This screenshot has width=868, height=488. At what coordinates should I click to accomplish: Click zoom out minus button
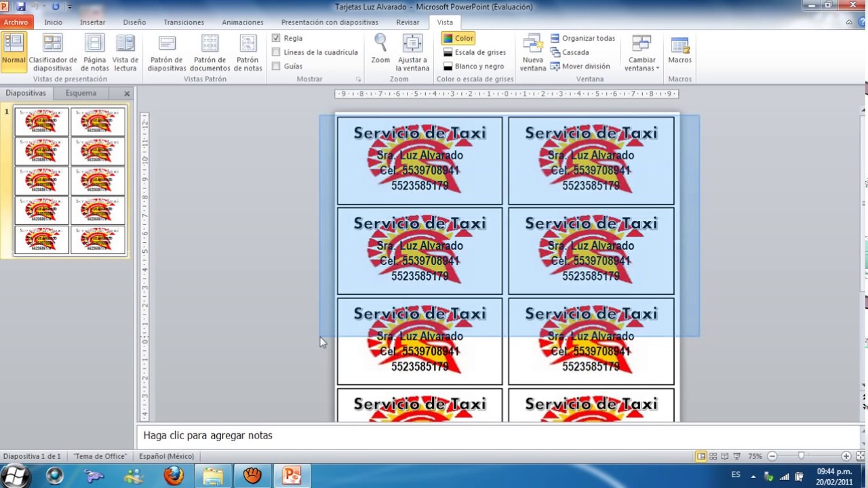pyautogui.click(x=772, y=456)
